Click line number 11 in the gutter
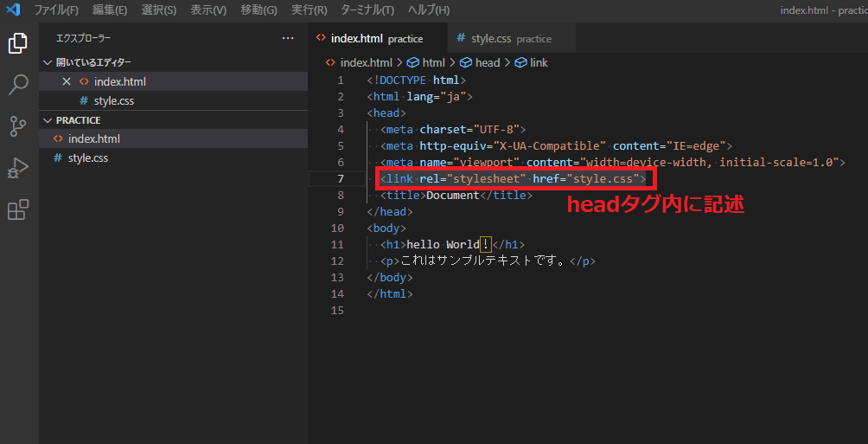 click(337, 245)
